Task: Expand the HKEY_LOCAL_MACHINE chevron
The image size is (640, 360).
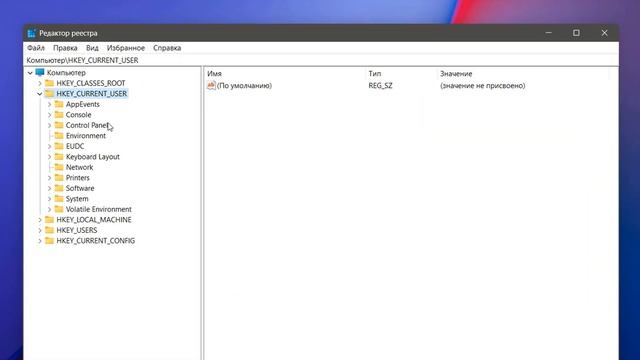Action: pyautogui.click(x=40, y=220)
